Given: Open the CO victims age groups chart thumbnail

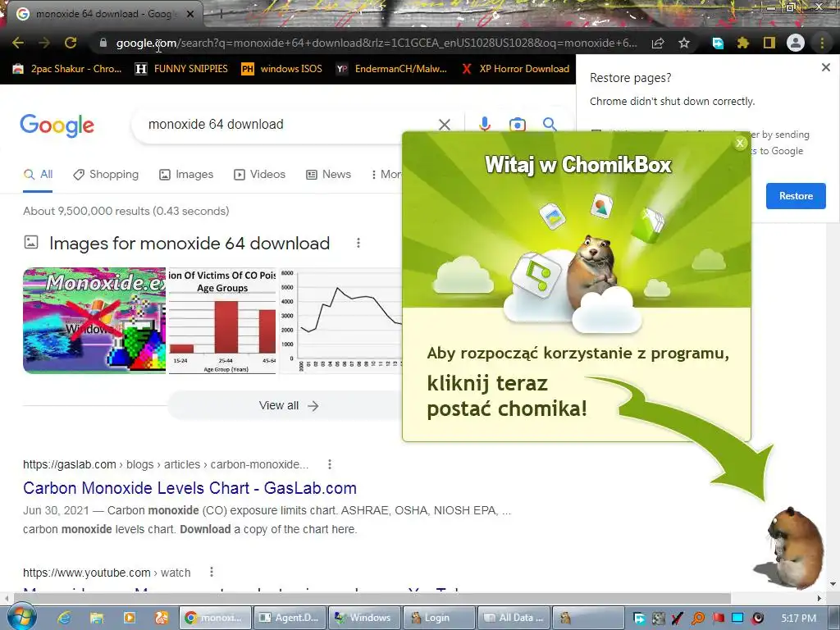Looking at the screenshot, I should (x=222, y=321).
